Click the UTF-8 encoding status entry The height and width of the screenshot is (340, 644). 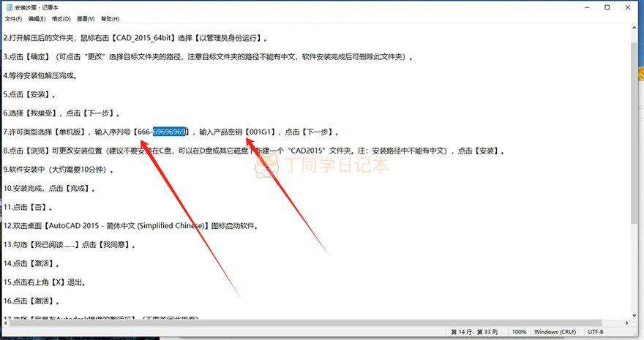pos(596,332)
